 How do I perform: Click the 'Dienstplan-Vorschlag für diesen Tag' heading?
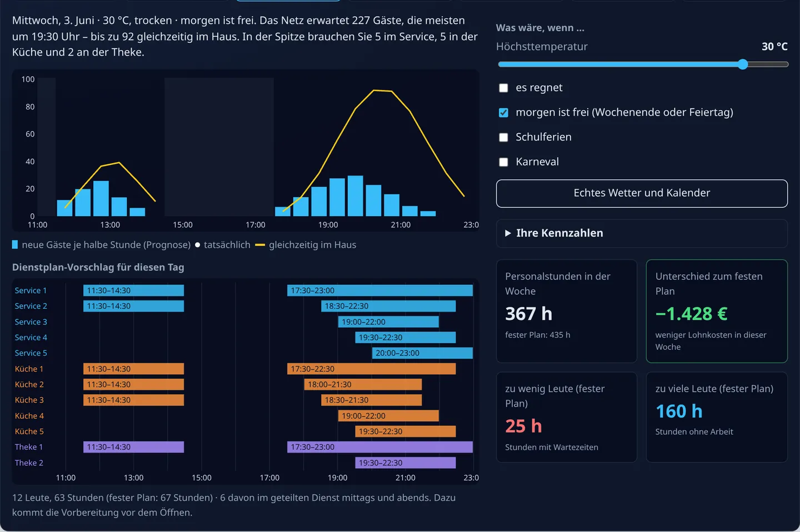(x=98, y=267)
